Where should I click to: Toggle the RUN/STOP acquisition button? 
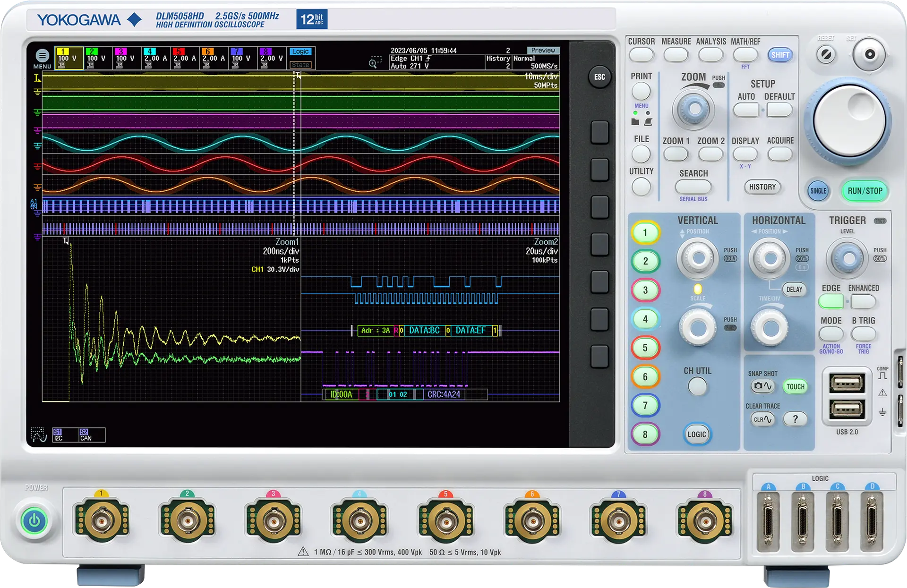click(864, 191)
